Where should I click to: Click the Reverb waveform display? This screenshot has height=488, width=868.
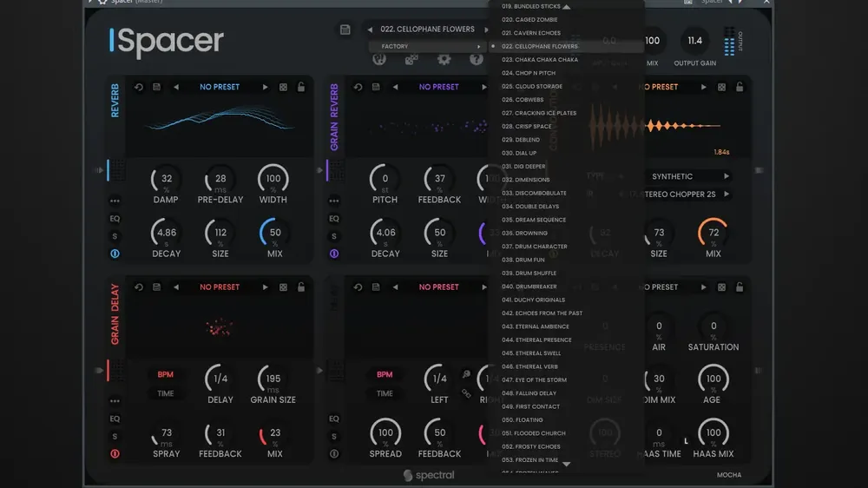pyautogui.click(x=220, y=125)
